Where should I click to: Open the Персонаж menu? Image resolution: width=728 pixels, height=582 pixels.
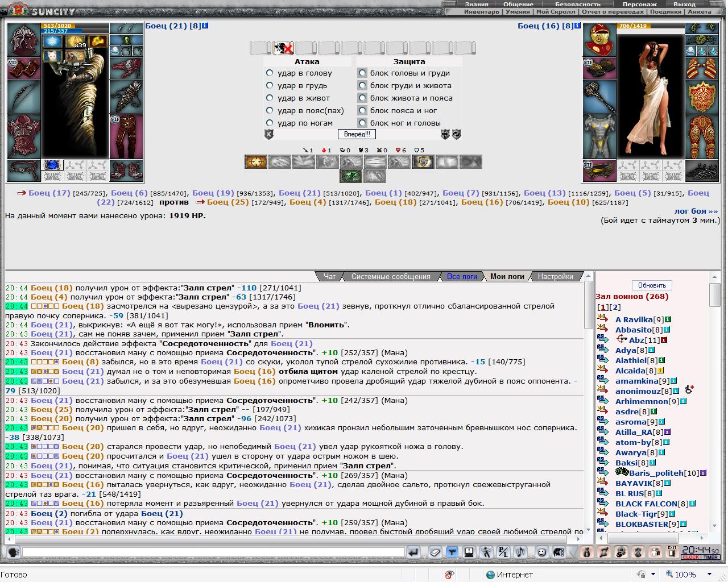point(639,4)
